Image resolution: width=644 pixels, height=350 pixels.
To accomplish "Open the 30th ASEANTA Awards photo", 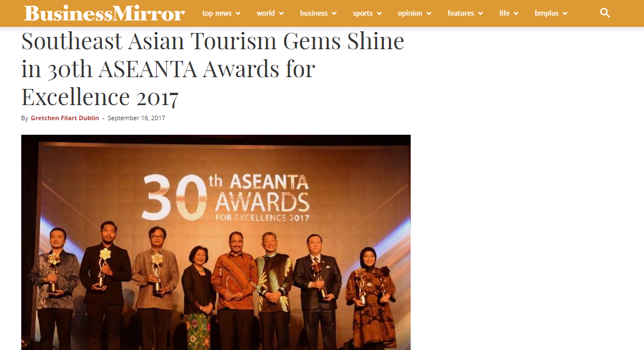I will (x=216, y=242).
